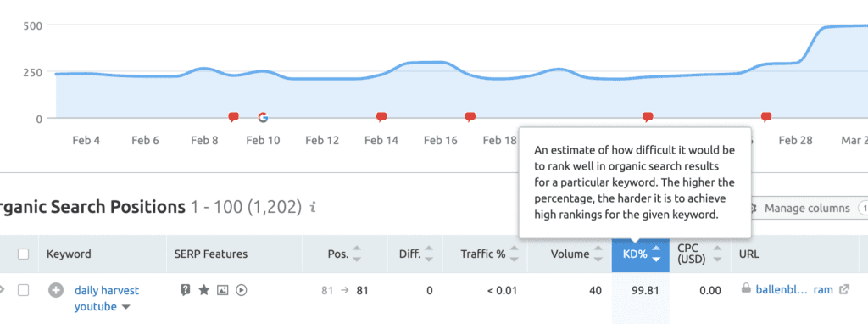
Task: Open the daily harvest youtube keyword link
Action: click(x=107, y=299)
